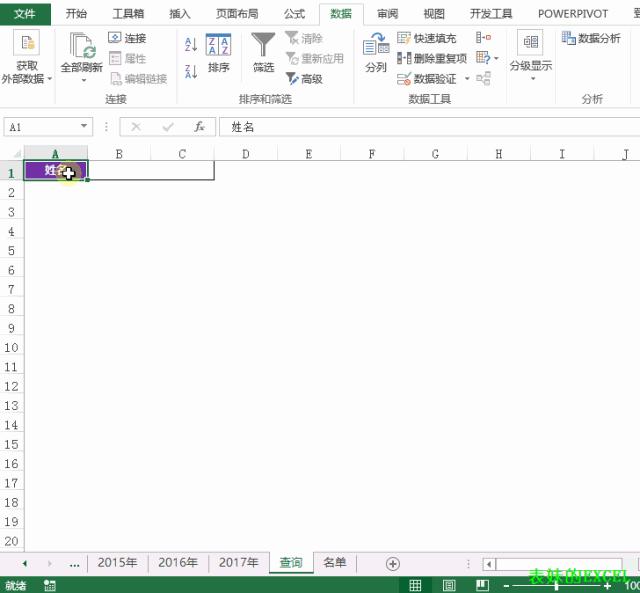Click the Consolidate icon

(484, 38)
